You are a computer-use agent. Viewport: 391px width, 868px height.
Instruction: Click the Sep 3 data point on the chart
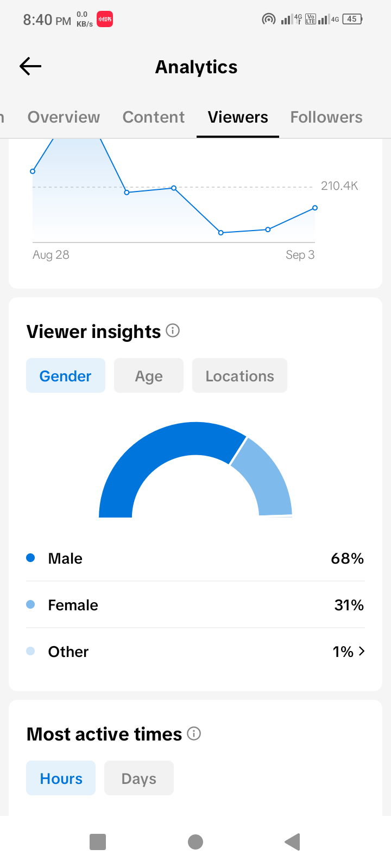tap(315, 208)
